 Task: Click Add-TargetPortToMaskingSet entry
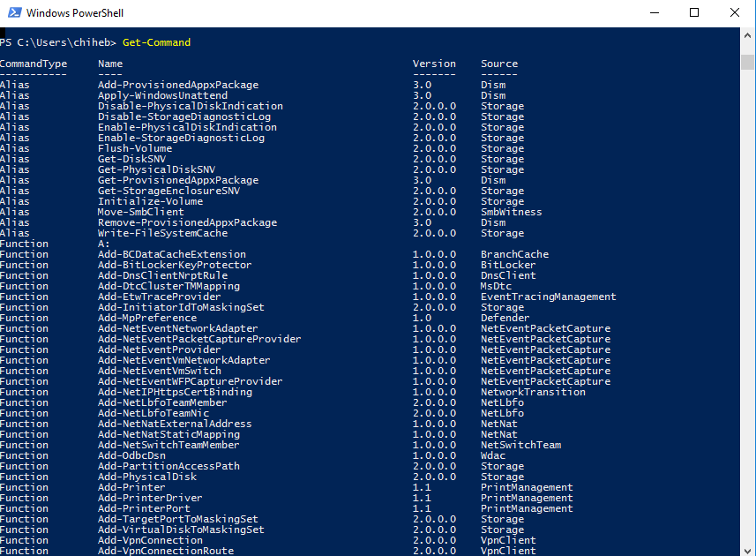178,520
